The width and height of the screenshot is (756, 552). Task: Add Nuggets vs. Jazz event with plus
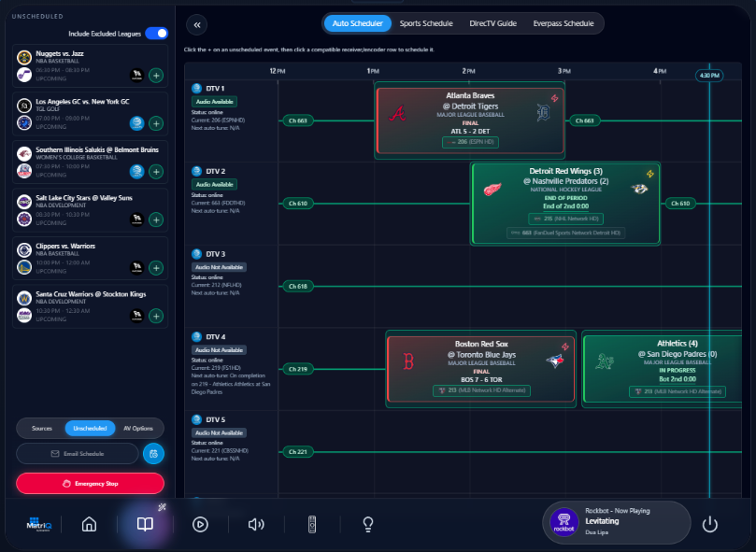(x=156, y=76)
